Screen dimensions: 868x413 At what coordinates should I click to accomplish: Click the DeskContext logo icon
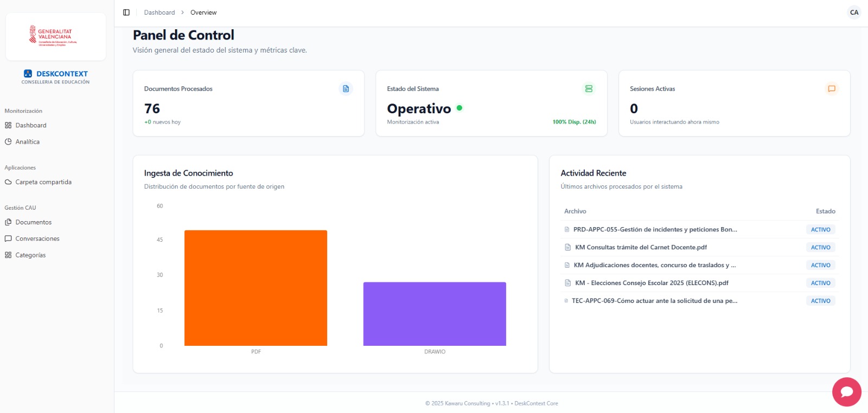pyautogui.click(x=28, y=74)
